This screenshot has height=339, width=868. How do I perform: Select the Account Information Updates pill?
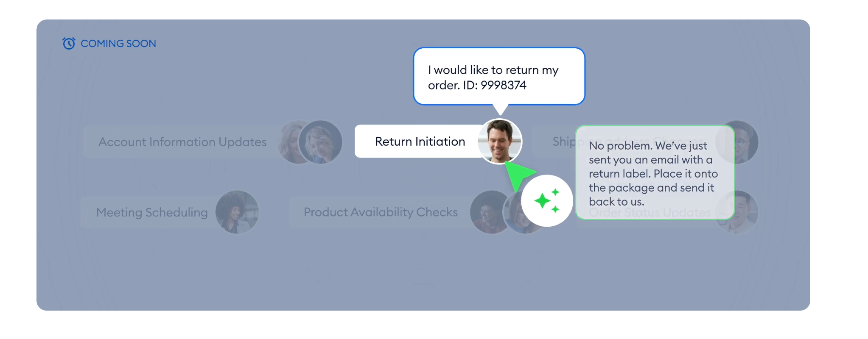(189, 142)
